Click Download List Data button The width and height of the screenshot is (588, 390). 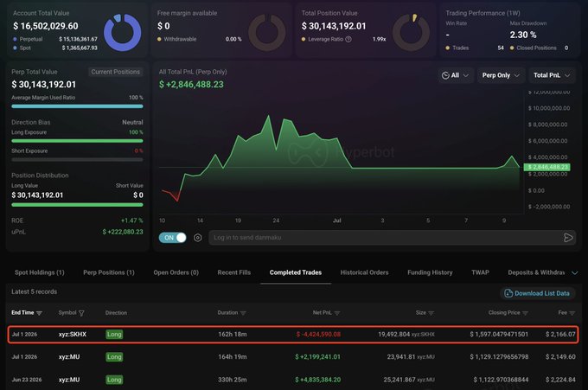(537, 293)
